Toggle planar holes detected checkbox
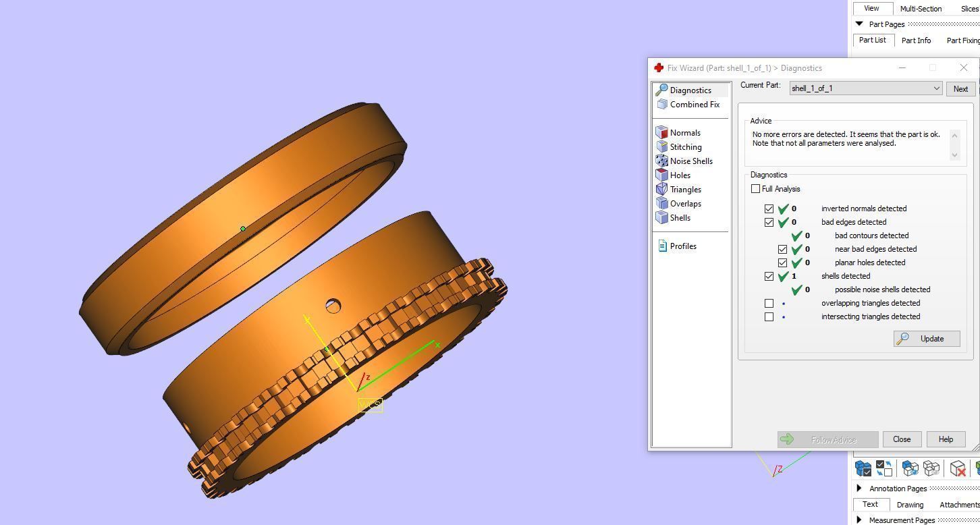The width and height of the screenshot is (980, 525). pyautogui.click(x=782, y=262)
